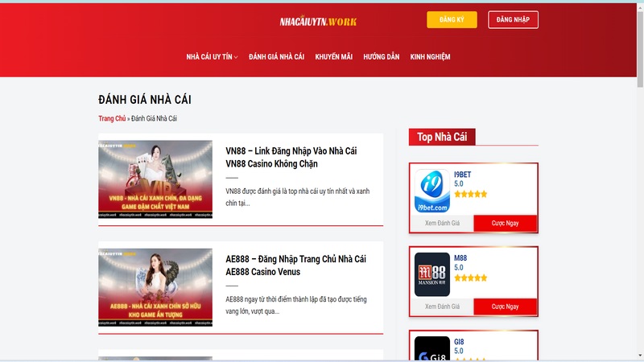Screen dimensions: 644x362
Task: Click the ĐĂNG NHẬP button
Action: [x=513, y=19]
